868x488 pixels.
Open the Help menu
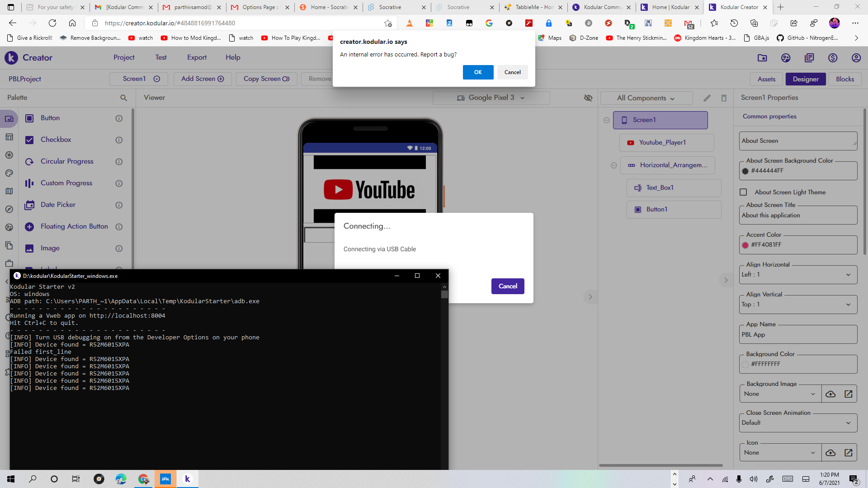click(x=233, y=57)
